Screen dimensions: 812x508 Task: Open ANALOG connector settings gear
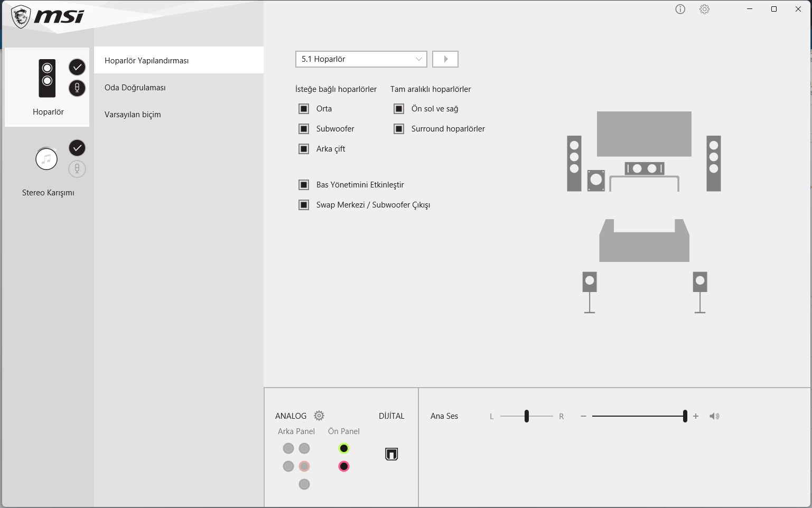point(319,416)
